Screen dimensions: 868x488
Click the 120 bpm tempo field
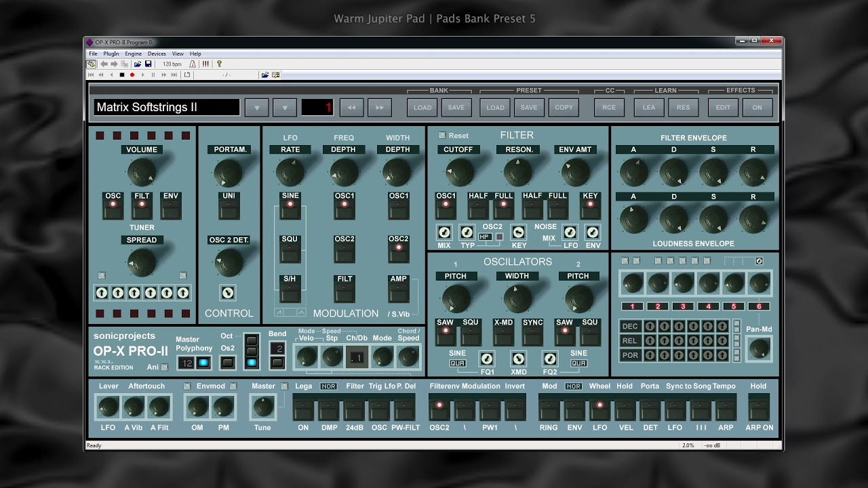click(x=172, y=64)
